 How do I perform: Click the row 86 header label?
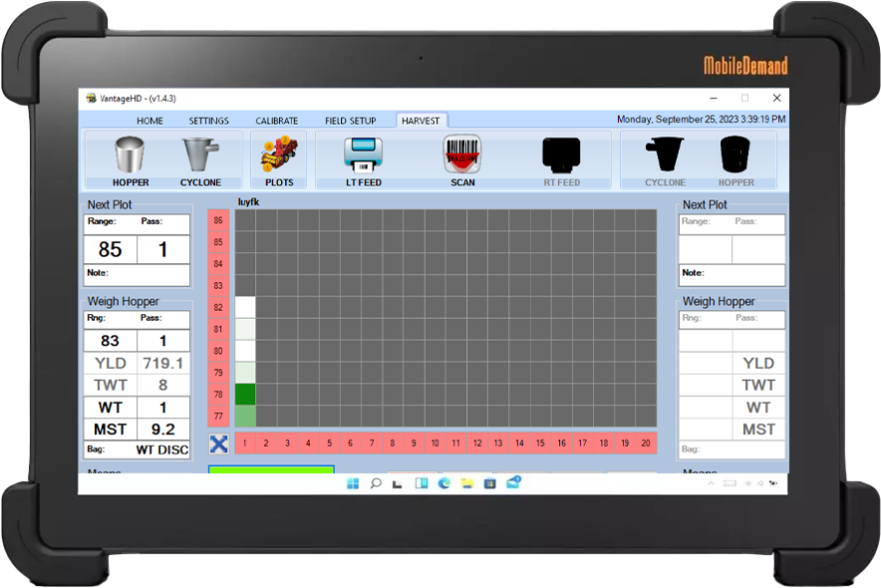(218, 220)
